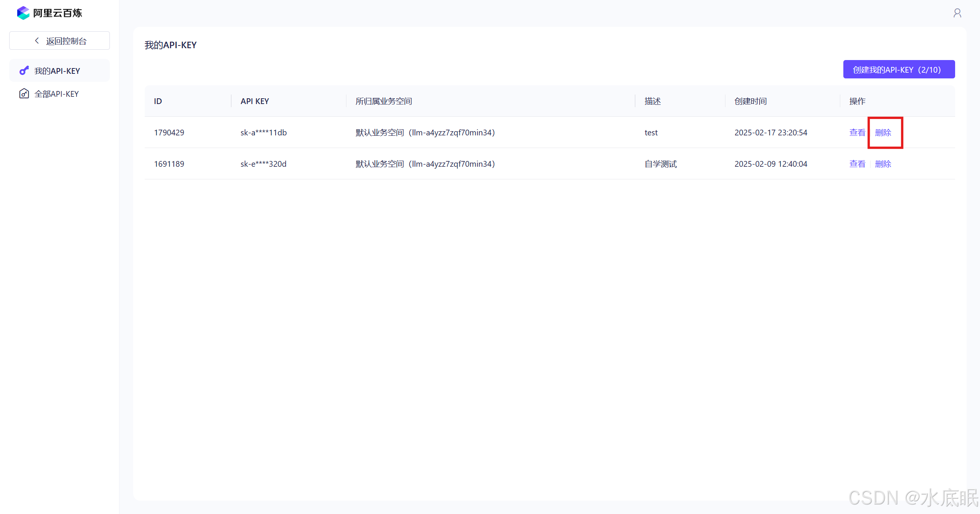Delete the key with ID 1691189
The image size is (980, 514).
[x=883, y=164]
